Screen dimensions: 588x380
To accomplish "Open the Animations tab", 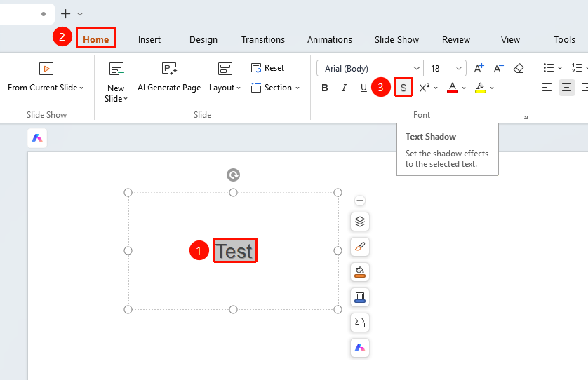I will [330, 39].
